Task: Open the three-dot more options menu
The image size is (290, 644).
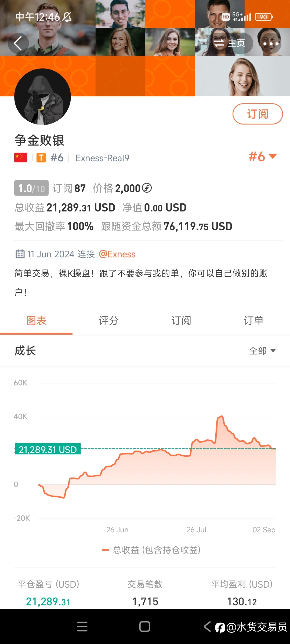Action: click(271, 43)
